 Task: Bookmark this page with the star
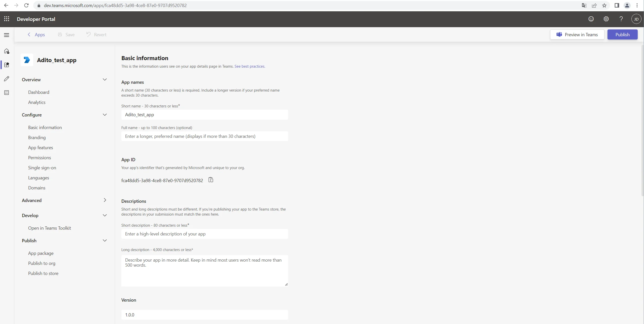[604, 5]
